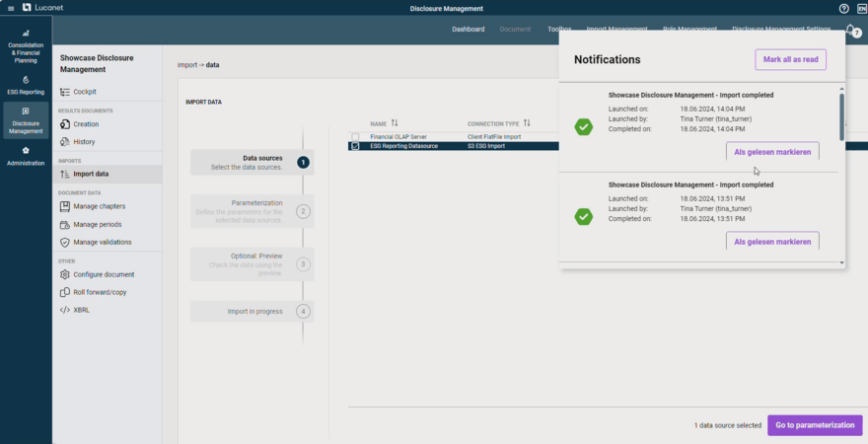
Task: Click the 1 data source selected text
Action: tap(728, 425)
